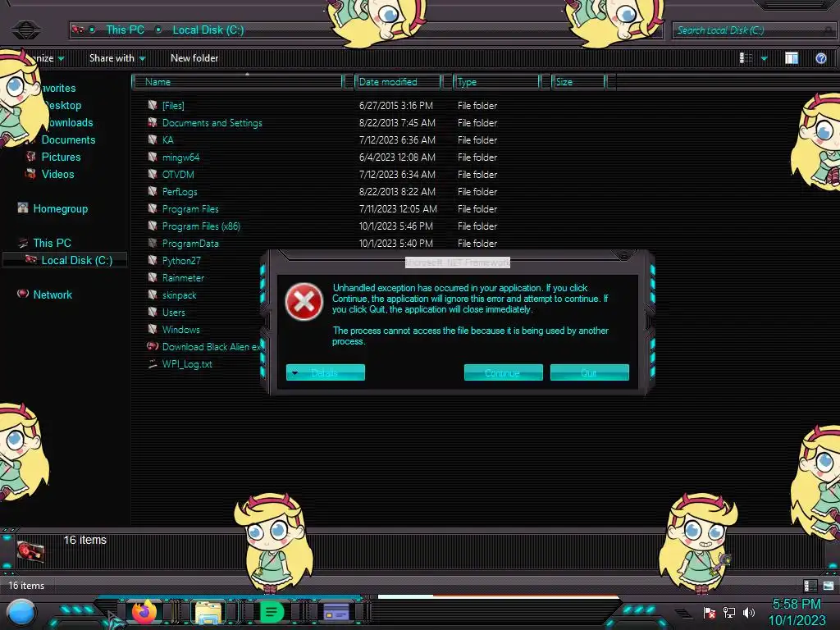Change view using the layout icon
This screenshot has height=630, width=840.
click(746, 58)
